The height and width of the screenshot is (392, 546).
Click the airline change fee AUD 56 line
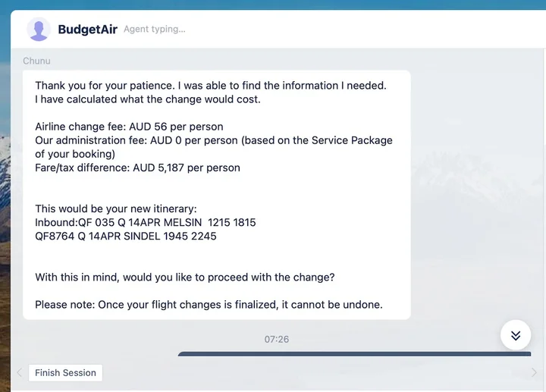click(129, 127)
